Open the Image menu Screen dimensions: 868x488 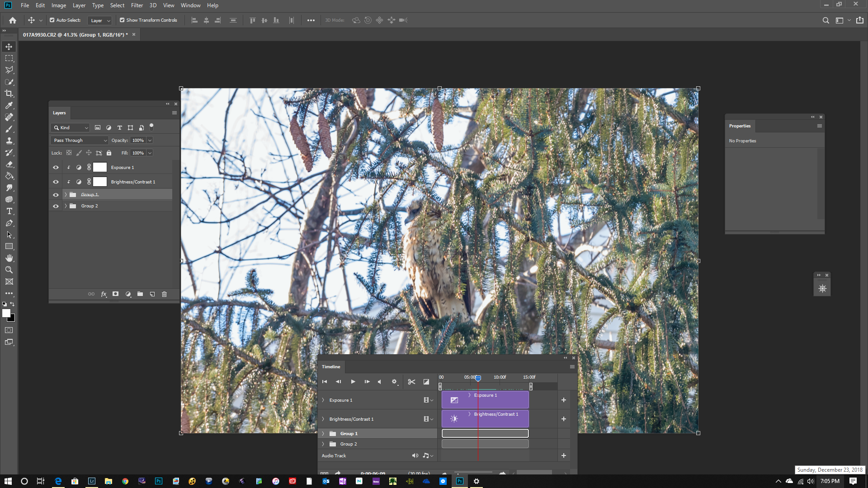(59, 5)
